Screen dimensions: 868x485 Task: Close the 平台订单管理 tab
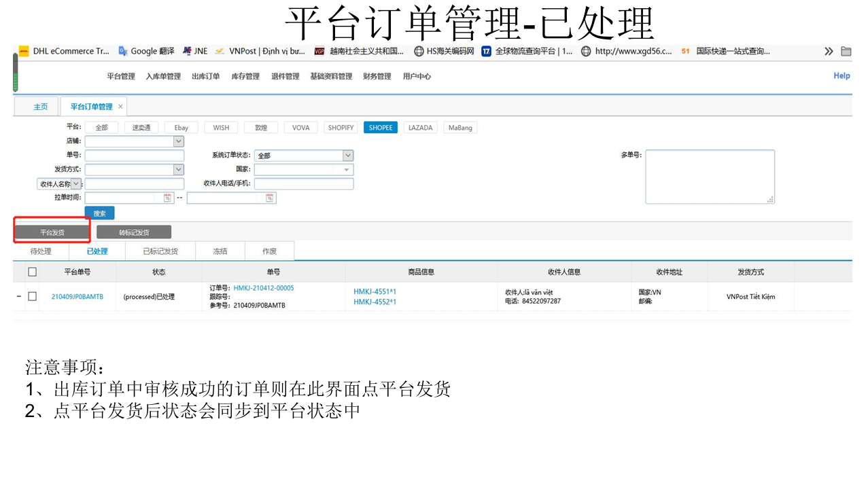121,107
